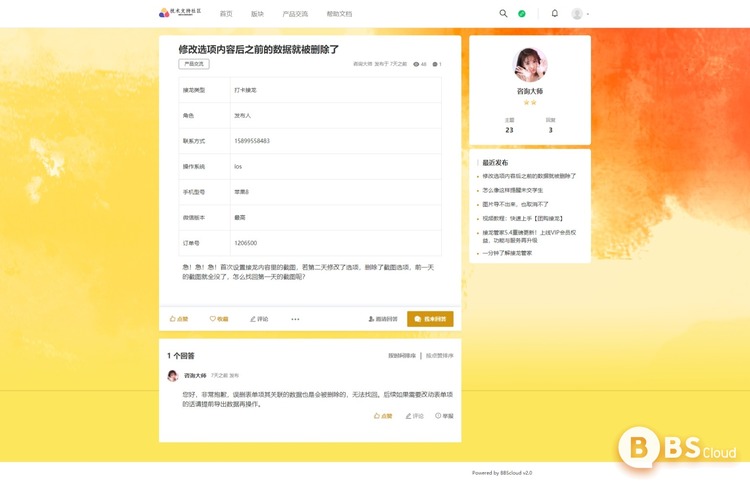Open the 产品交流 nav item
Screen dimensions: 750x486
coord(295,14)
